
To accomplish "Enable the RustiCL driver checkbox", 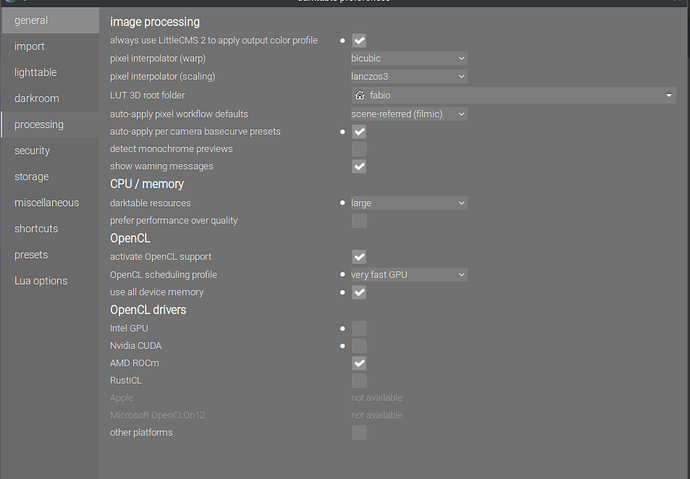I will coord(359,381).
